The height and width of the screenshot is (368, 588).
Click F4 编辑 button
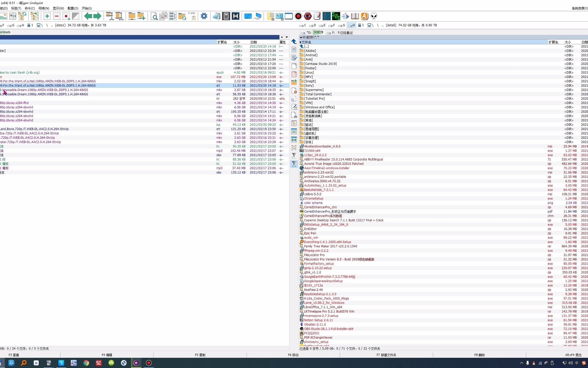pos(107,355)
